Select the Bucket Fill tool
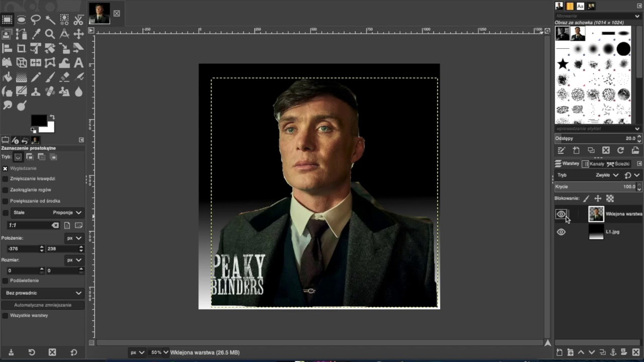The width and height of the screenshot is (644, 362). 7,77
